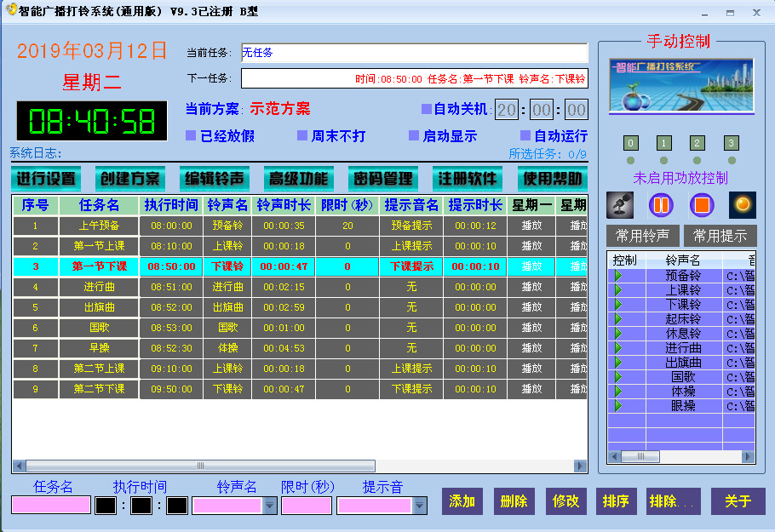The height and width of the screenshot is (532, 775).
Task: Click the task table horizontal scrollbar
Action: [300, 466]
